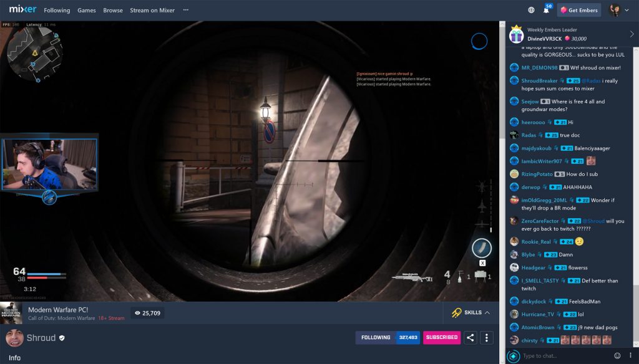Image resolution: width=639 pixels, height=364 pixels.
Task: Click the Subscribed button
Action: pos(442,338)
